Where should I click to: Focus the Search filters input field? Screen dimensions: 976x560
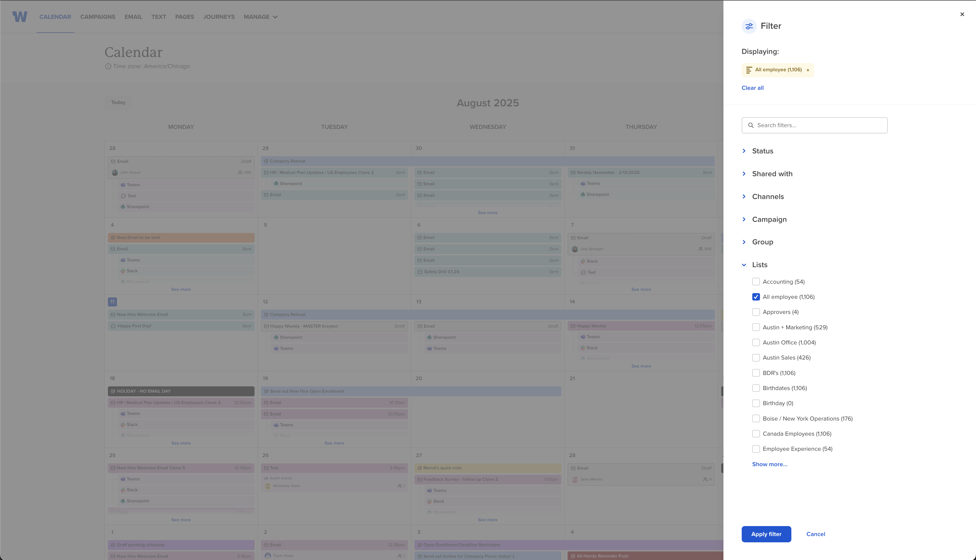point(814,125)
